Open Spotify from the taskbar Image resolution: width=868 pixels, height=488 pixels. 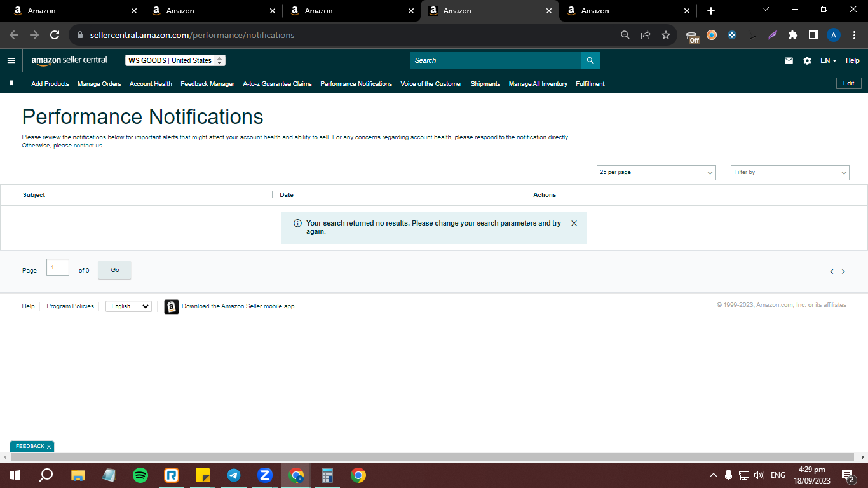pos(140,475)
